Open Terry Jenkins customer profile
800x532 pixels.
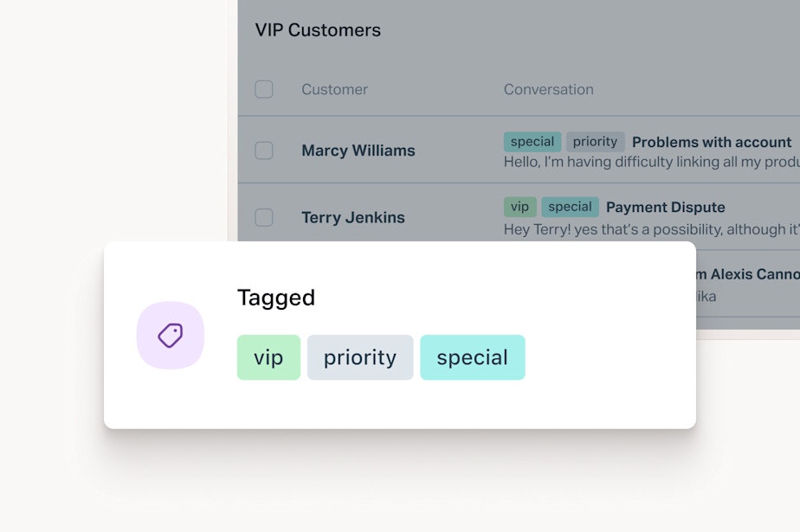tap(353, 218)
